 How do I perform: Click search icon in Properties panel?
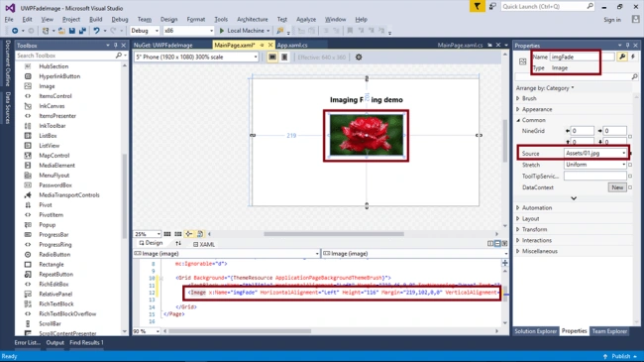[x=634, y=76]
